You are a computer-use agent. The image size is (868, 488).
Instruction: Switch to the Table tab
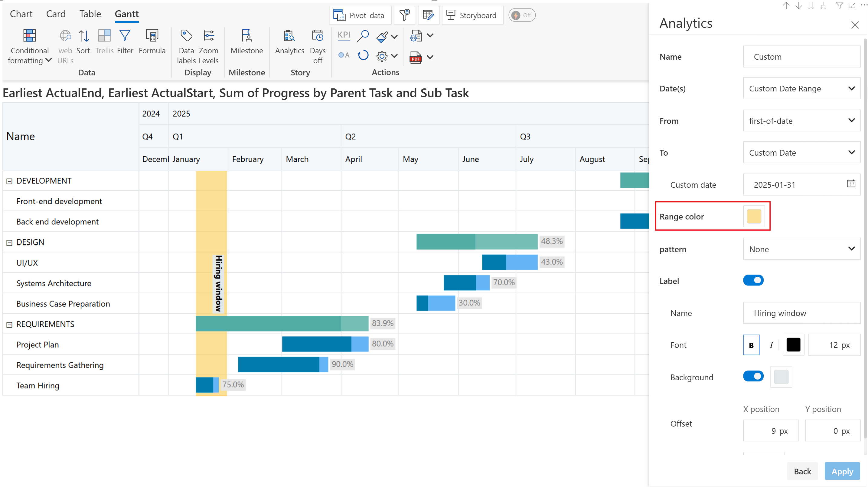click(90, 14)
